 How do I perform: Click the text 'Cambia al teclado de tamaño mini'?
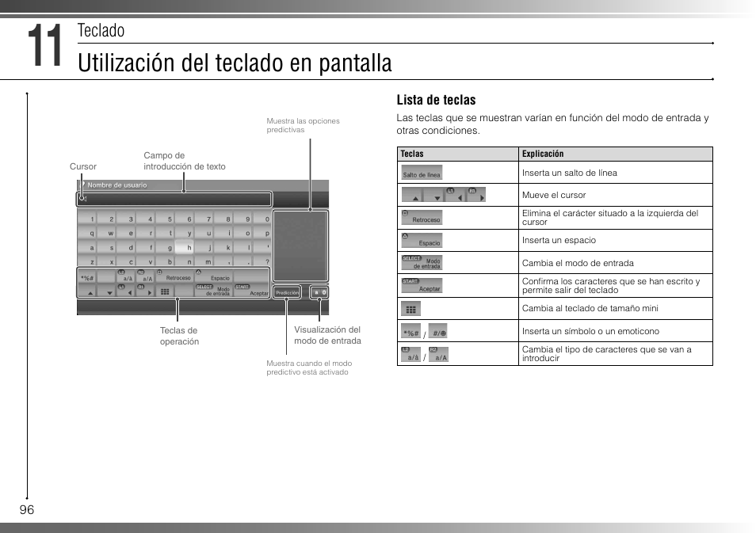[x=590, y=308]
